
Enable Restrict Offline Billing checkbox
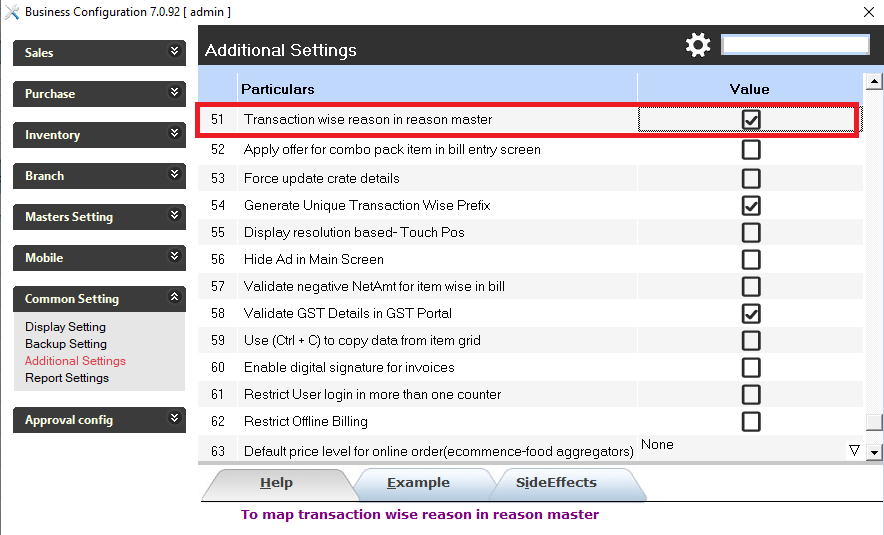tap(751, 421)
